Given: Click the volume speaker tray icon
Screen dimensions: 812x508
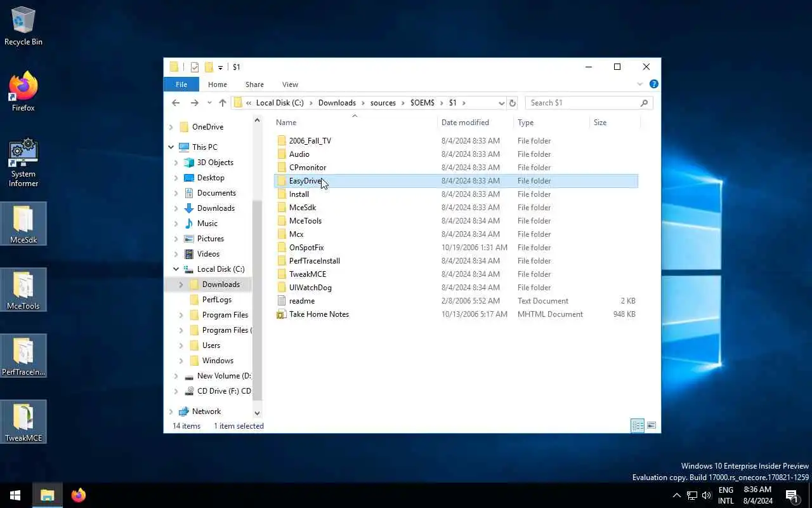Looking at the screenshot, I should tap(707, 495).
